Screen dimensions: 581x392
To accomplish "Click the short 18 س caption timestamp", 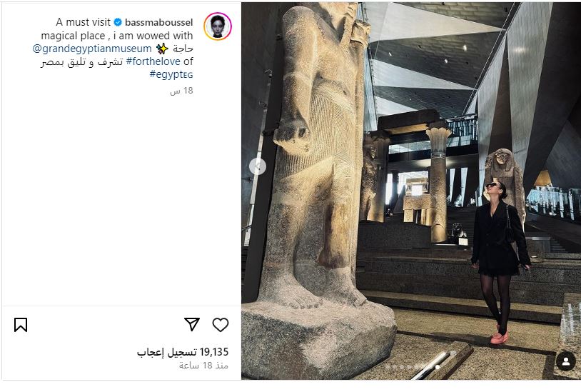I will [181, 91].
